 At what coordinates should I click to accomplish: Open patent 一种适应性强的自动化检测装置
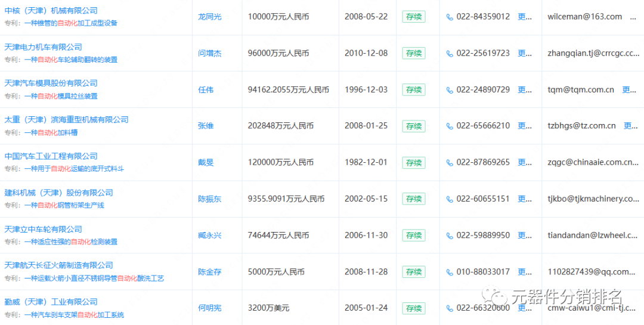(x=70, y=242)
